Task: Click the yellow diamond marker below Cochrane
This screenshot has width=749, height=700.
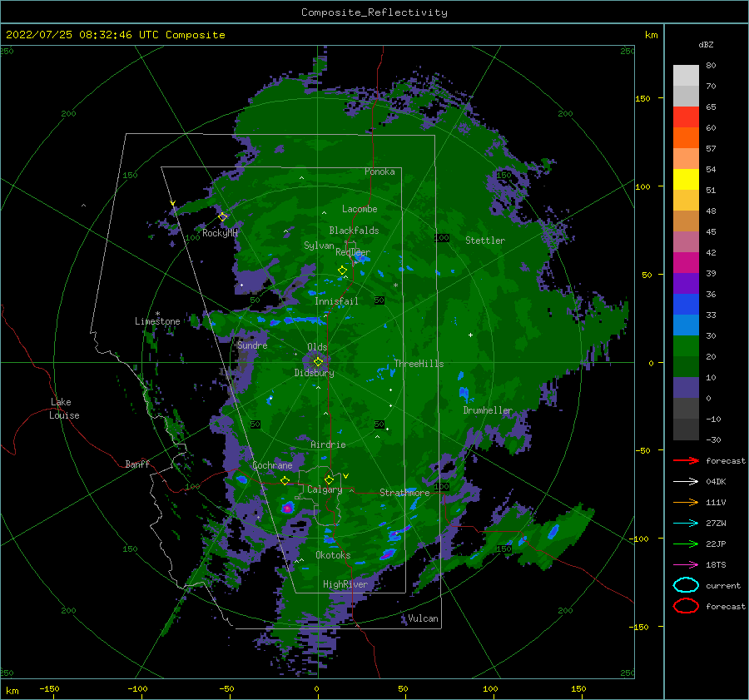Action: pyautogui.click(x=285, y=480)
